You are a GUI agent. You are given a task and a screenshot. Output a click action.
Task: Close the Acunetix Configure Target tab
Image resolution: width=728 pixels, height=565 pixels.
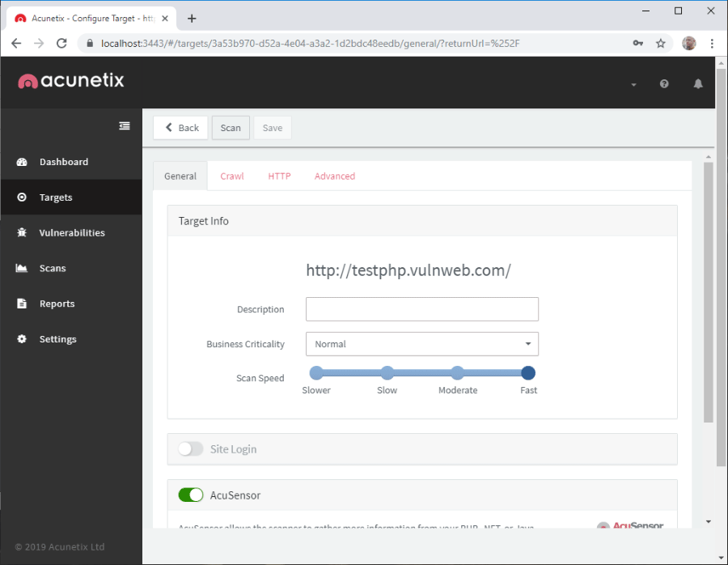tap(165, 19)
